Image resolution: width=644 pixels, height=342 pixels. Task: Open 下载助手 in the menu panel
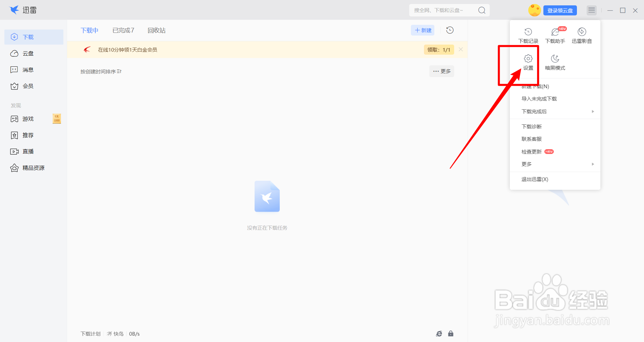coord(555,36)
